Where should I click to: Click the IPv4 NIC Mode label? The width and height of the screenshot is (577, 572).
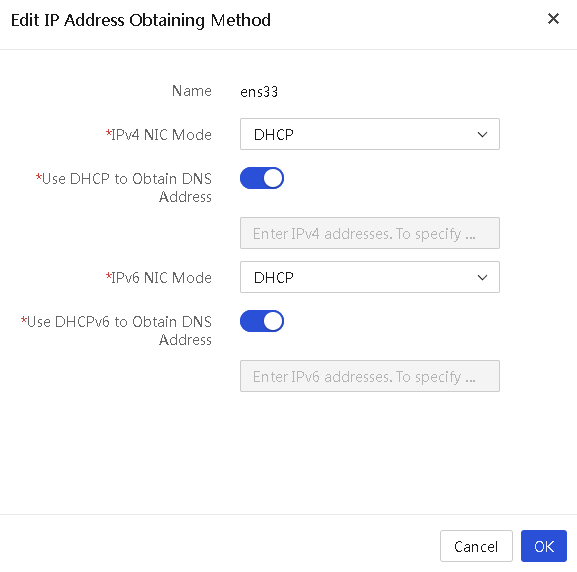click(x=159, y=134)
